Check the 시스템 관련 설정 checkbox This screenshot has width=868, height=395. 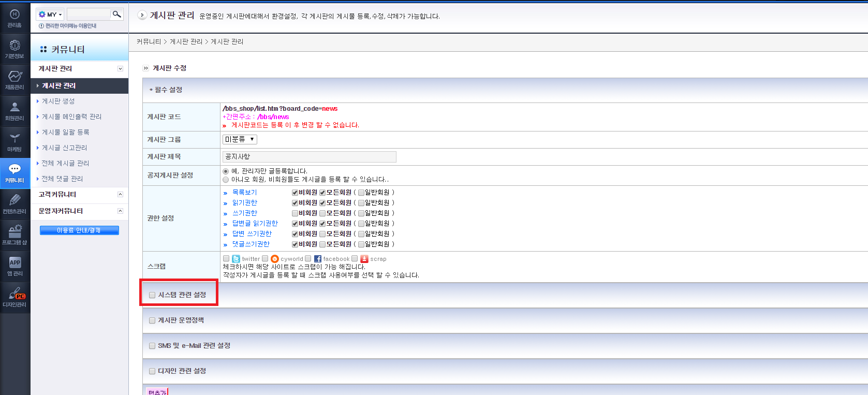(x=152, y=295)
